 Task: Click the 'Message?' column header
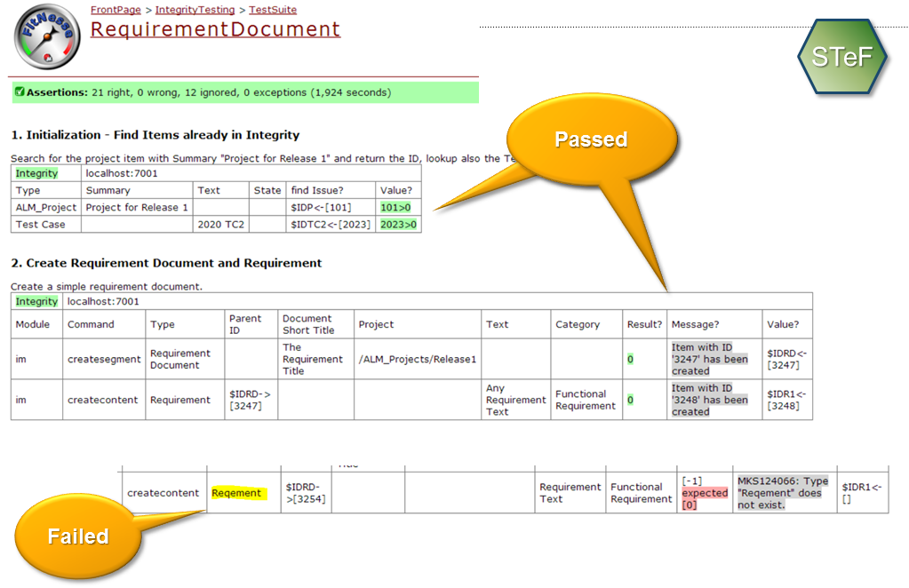click(x=714, y=324)
